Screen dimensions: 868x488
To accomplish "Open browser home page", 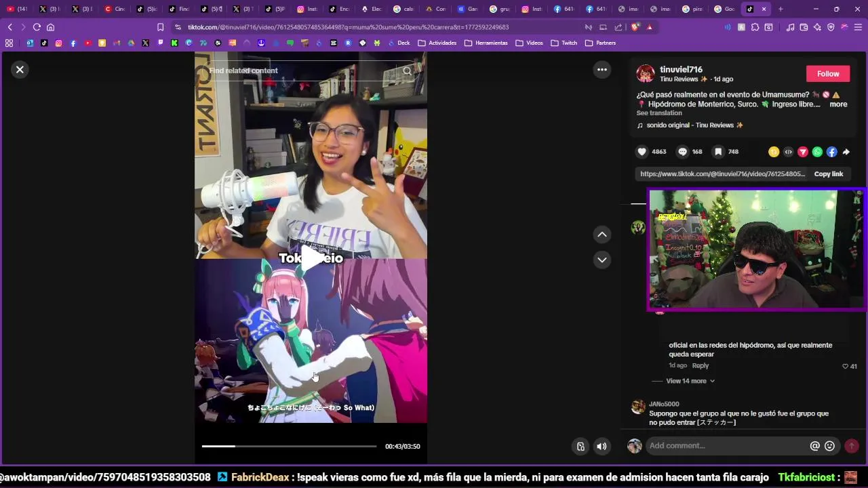I will [x=50, y=27].
